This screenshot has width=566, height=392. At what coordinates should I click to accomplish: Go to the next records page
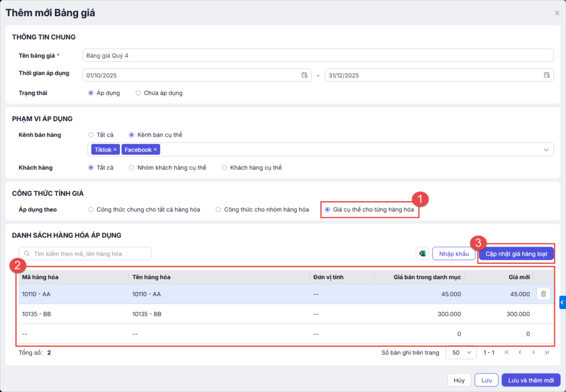tap(533, 352)
